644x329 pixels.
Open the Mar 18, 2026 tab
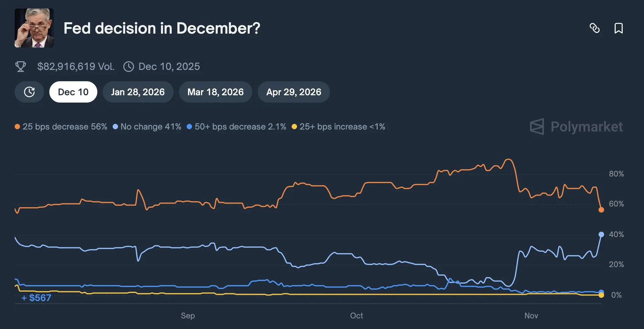(216, 92)
